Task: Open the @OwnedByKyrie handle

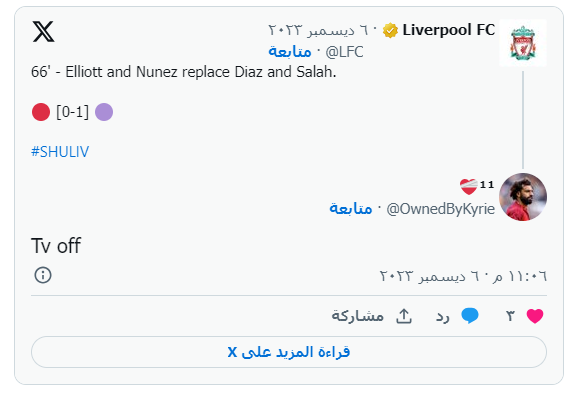Action: pyautogui.click(x=440, y=209)
